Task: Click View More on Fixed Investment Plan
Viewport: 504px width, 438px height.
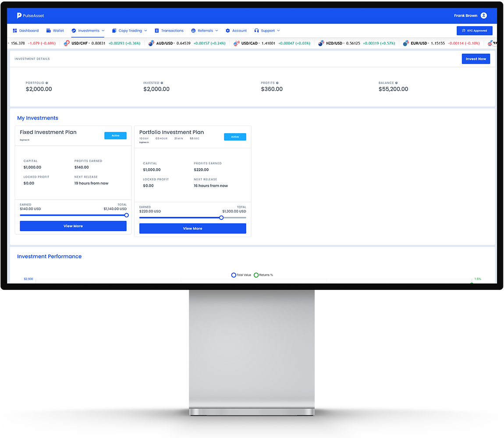Action: click(x=73, y=226)
